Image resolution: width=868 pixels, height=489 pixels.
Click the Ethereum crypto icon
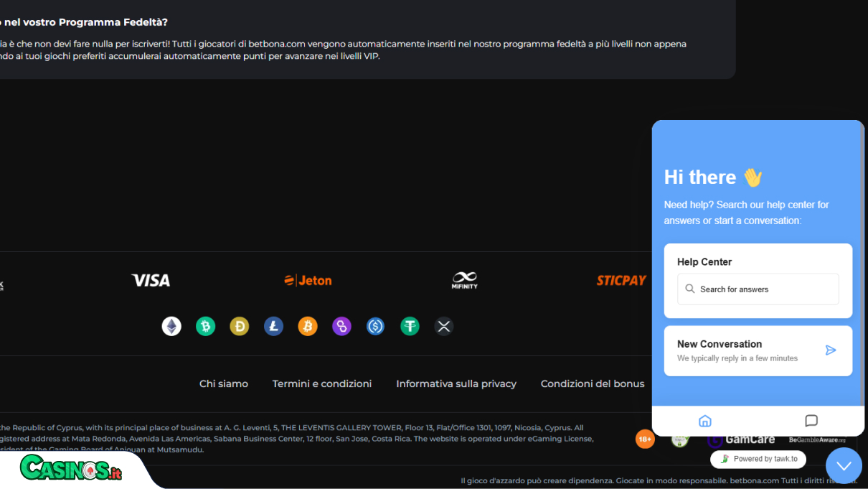(x=171, y=327)
